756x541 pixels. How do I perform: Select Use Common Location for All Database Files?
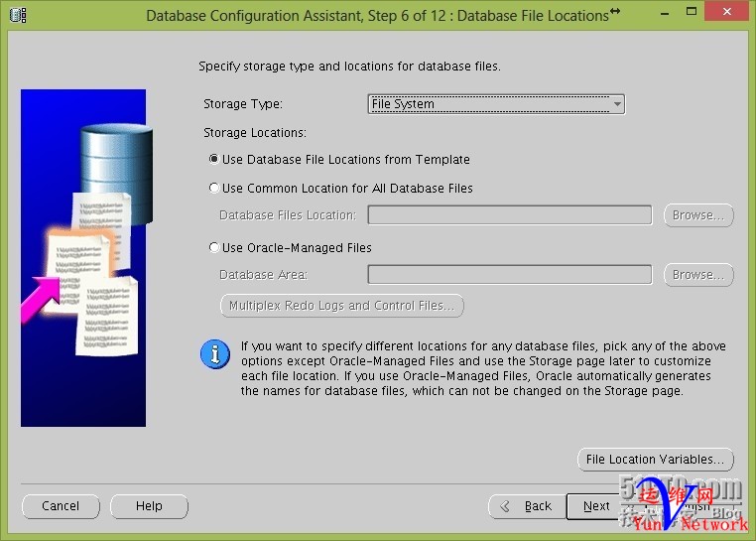click(x=341, y=189)
